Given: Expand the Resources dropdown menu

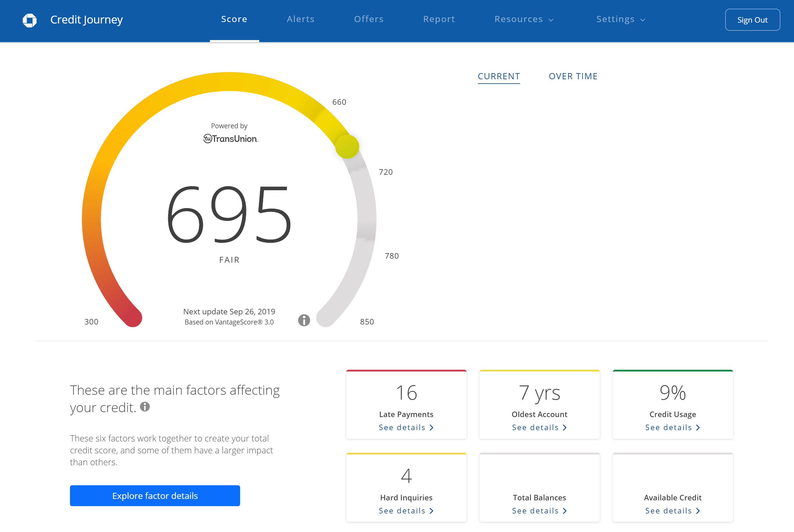Looking at the screenshot, I should pyautogui.click(x=524, y=19).
